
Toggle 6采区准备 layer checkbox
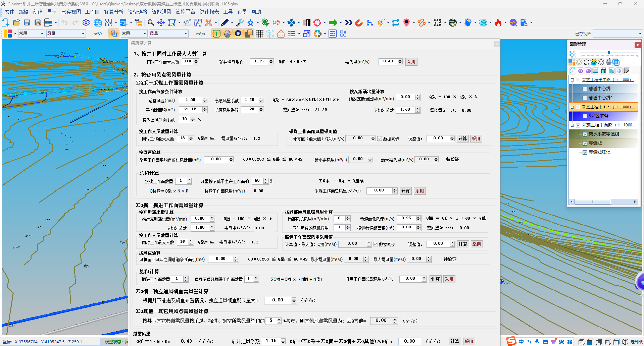tap(585, 116)
